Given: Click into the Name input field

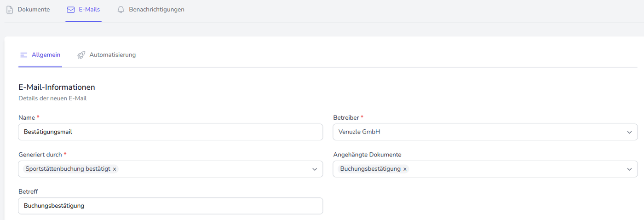Looking at the screenshot, I should coord(170,132).
